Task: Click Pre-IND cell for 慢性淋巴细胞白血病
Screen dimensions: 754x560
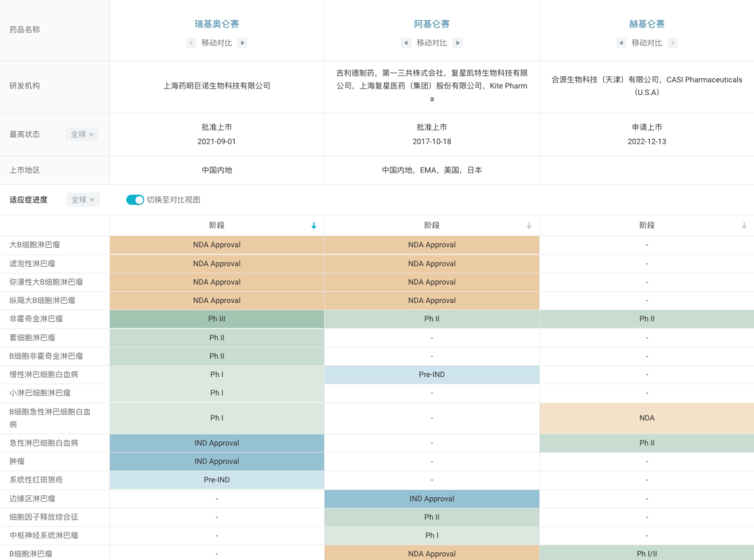Action: 432,375
